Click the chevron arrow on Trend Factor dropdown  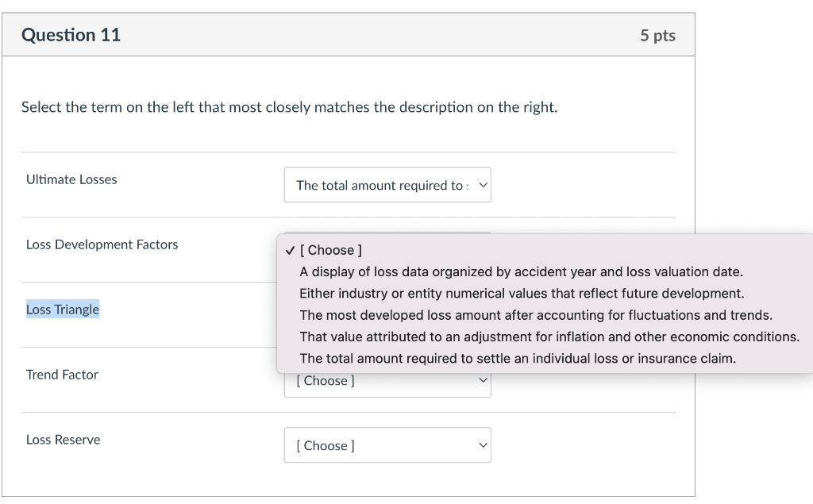[x=481, y=381]
